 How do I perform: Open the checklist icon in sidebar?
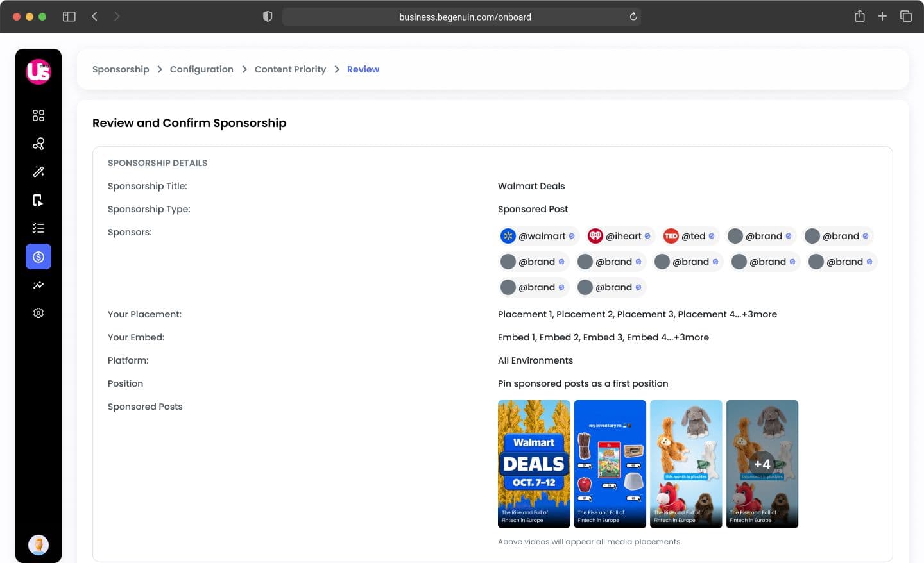38,228
